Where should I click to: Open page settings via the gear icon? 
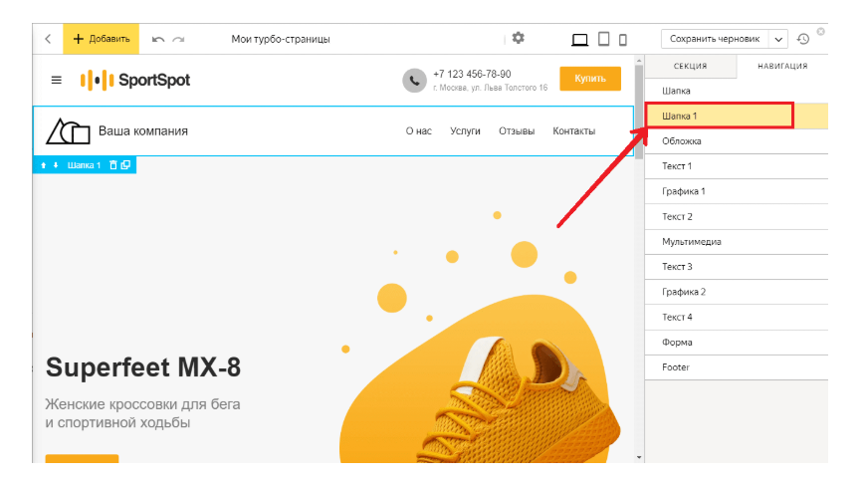click(518, 38)
